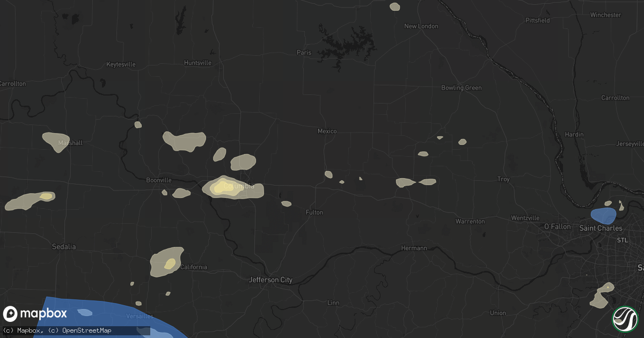The image size is (644, 338).
Task: Select the Huntsville label
Action: coord(198,63)
